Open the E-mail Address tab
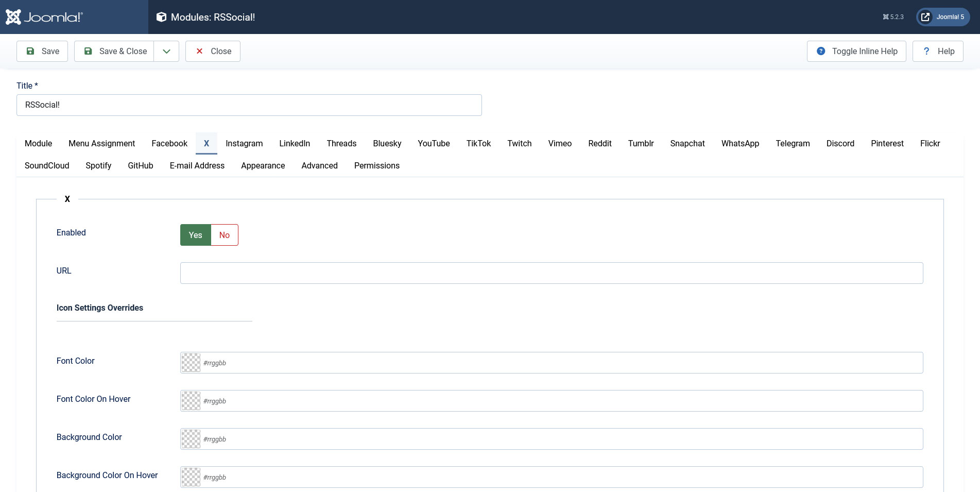This screenshot has width=980, height=492. (197, 165)
